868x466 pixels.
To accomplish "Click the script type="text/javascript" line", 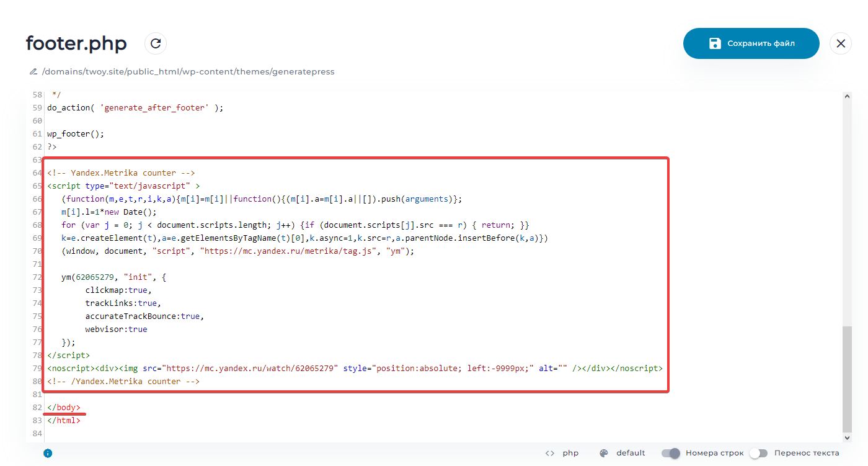I will coord(123,186).
